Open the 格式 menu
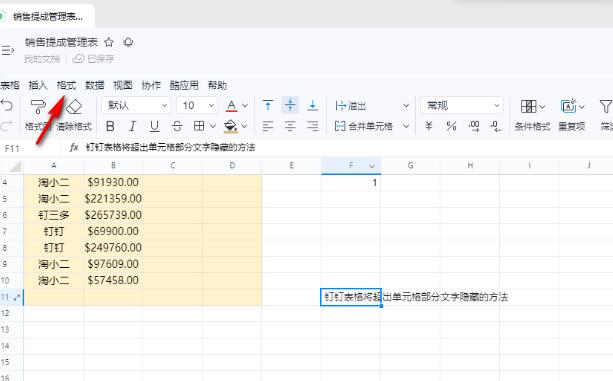This screenshot has height=381, width=613. (x=66, y=85)
